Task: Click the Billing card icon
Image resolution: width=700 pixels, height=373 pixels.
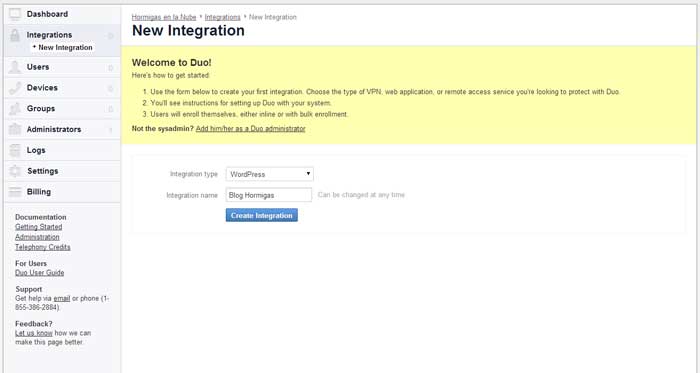Action: click(x=15, y=192)
